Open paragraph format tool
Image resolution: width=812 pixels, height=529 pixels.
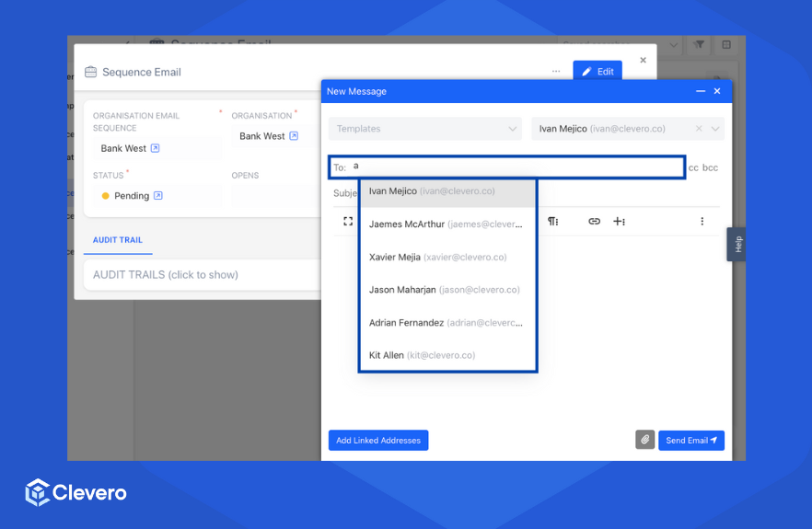(553, 222)
